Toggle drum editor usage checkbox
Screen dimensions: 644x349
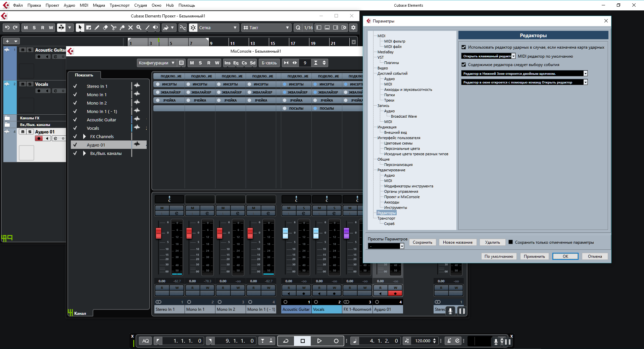[464, 47]
